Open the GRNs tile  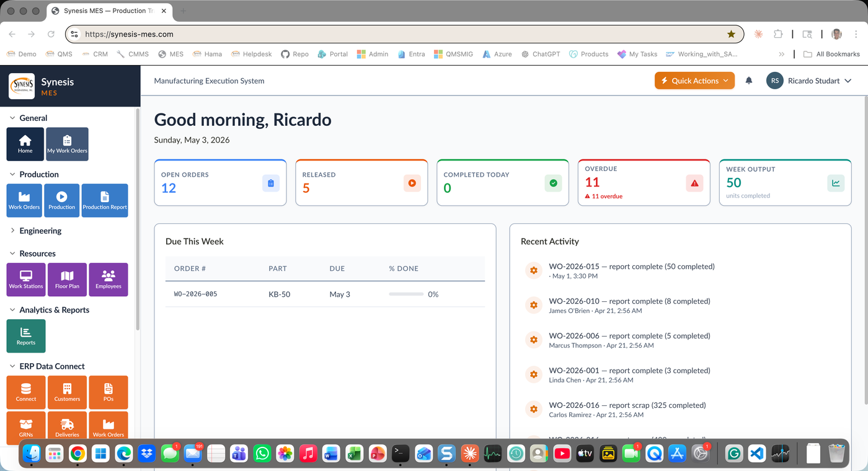(x=26, y=428)
